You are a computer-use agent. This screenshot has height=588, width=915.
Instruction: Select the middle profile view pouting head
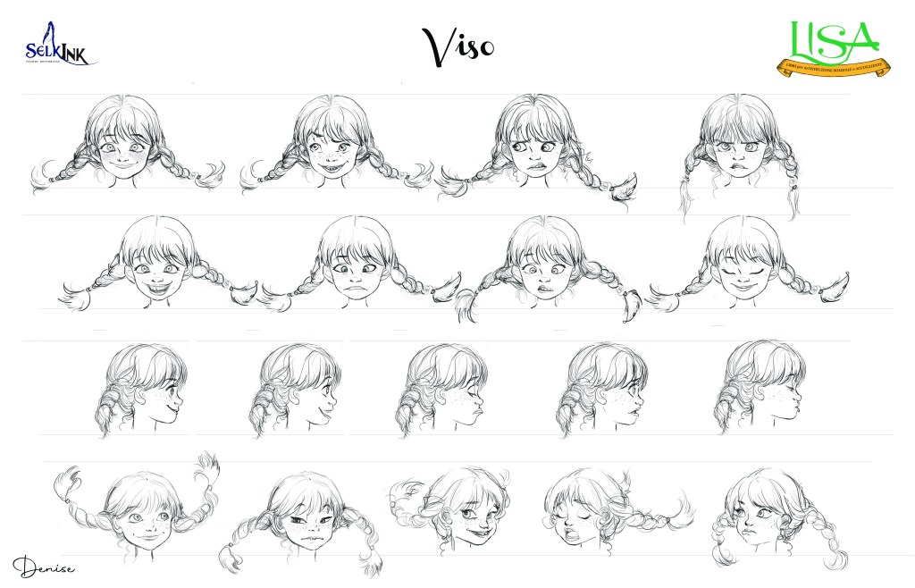(x=442, y=390)
